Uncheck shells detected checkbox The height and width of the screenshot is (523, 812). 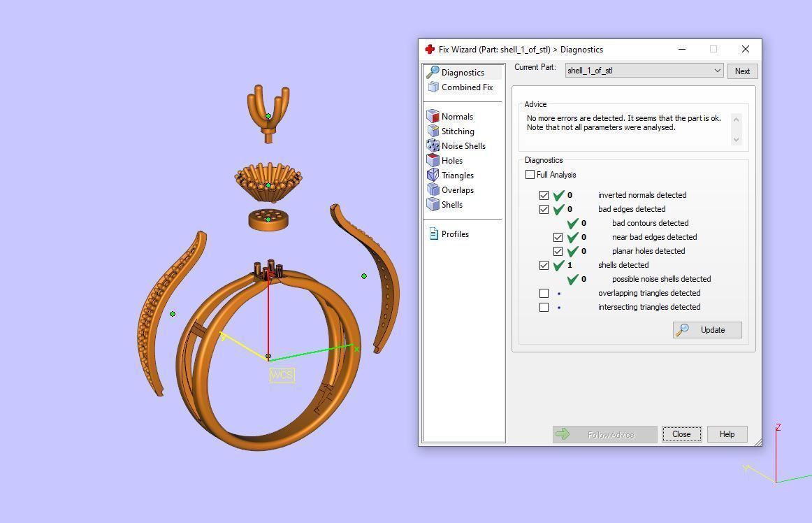[544, 265]
